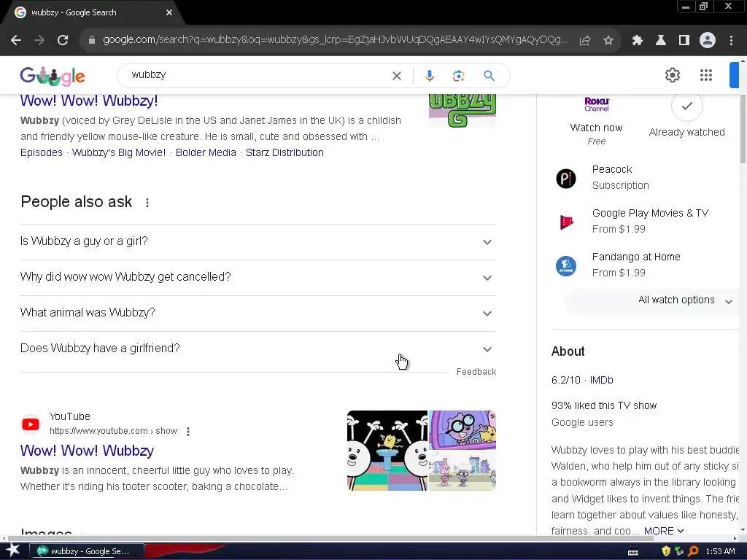Open the on-screen keyboard tray icon

(633, 552)
